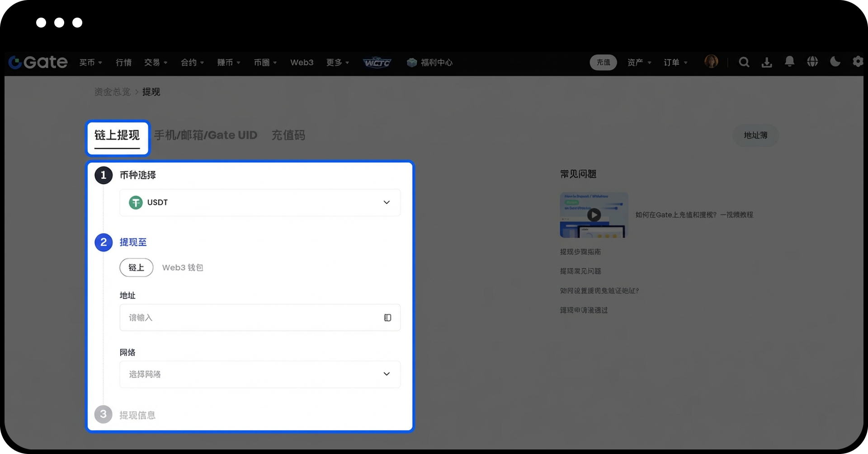Click the Gate logo
The width and height of the screenshot is (868, 454).
[38, 62]
